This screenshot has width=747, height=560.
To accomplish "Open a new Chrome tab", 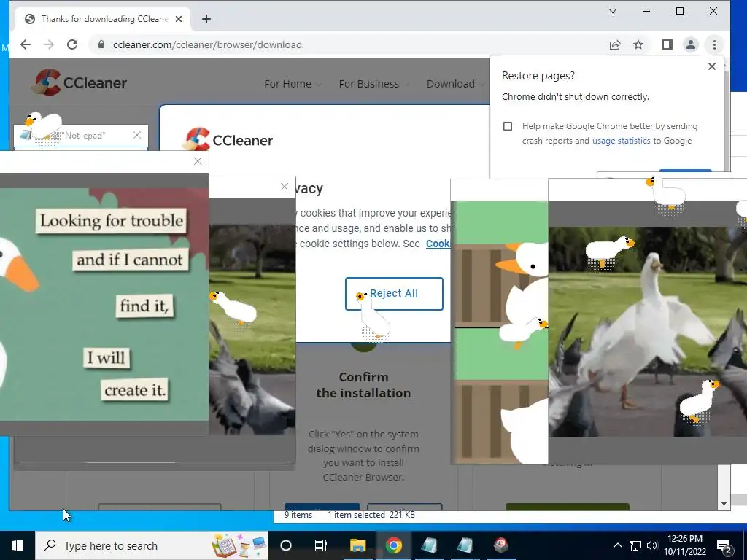I will point(206,19).
